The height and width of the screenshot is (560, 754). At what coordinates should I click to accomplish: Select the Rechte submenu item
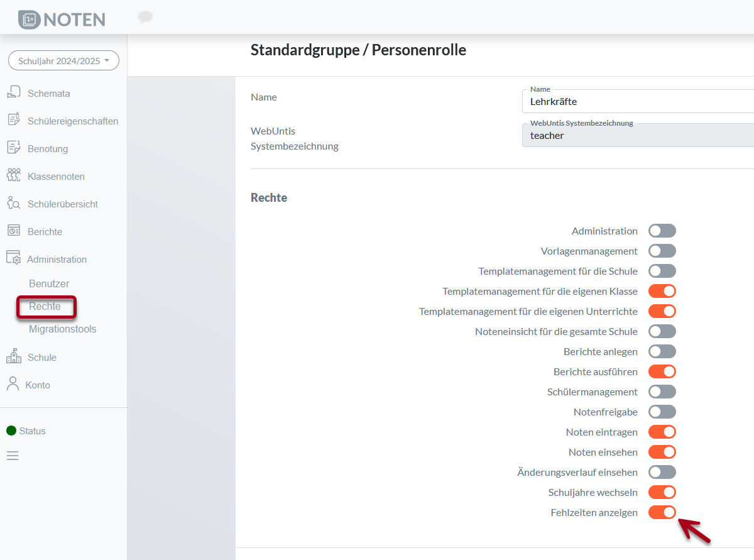point(45,307)
